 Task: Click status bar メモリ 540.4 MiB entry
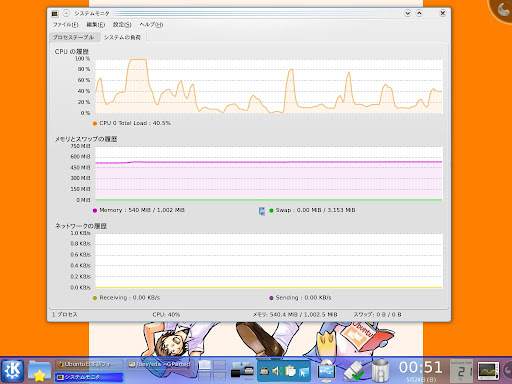click(x=295, y=314)
